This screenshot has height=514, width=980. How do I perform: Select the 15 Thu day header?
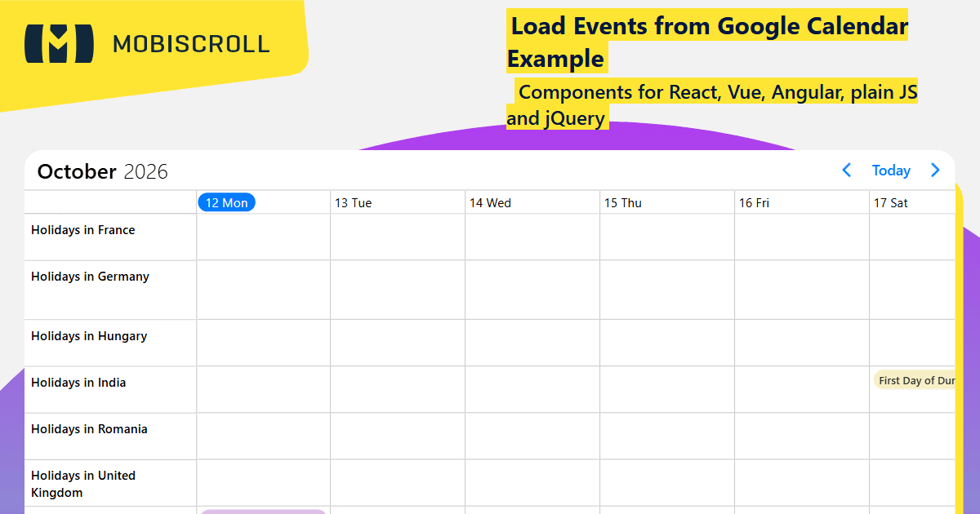point(623,202)
